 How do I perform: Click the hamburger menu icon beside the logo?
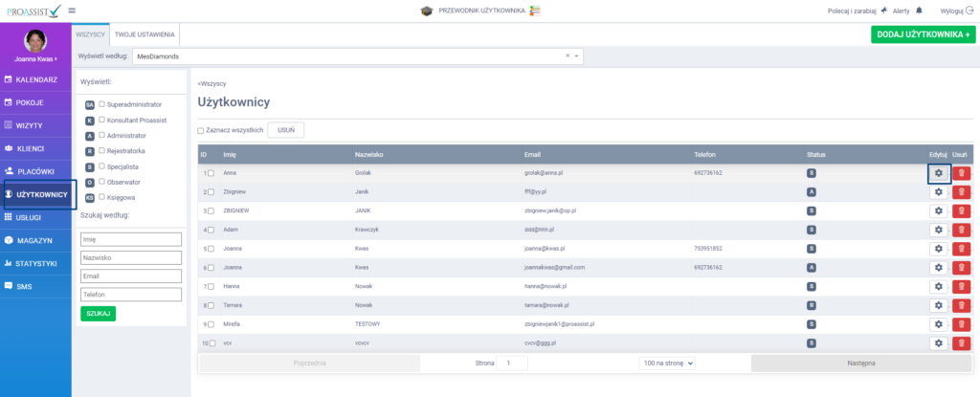point(72,11)
